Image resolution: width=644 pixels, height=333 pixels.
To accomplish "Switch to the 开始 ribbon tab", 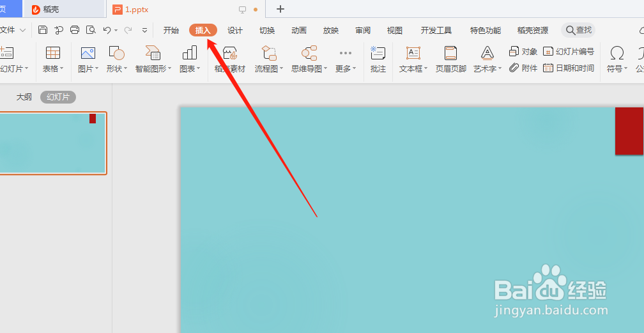I will 171,30.
